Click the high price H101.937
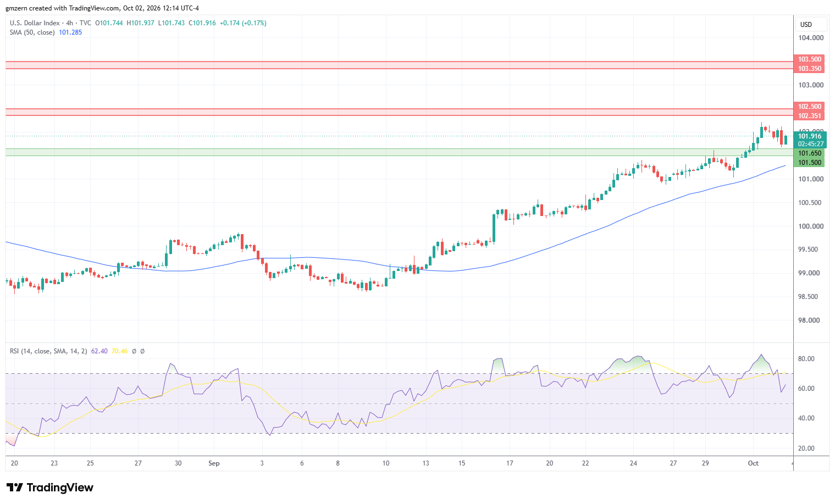This screenshot has height=504, width=835. tap(141, 23)
